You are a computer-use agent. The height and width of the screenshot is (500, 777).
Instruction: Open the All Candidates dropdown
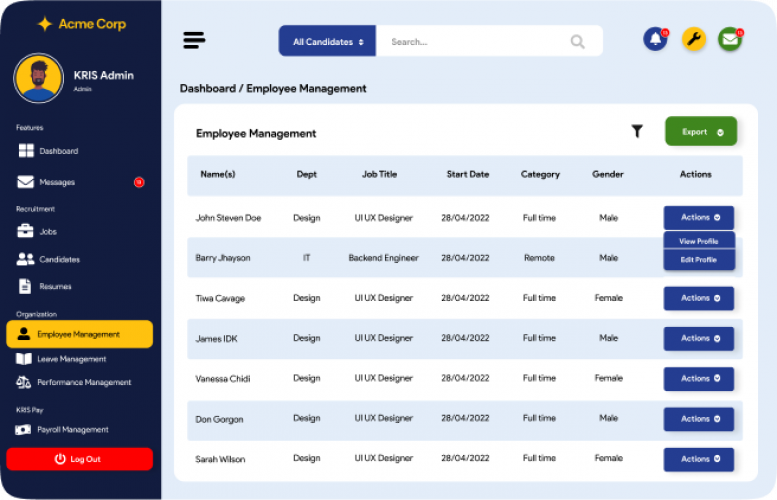(x=327, y=41)
